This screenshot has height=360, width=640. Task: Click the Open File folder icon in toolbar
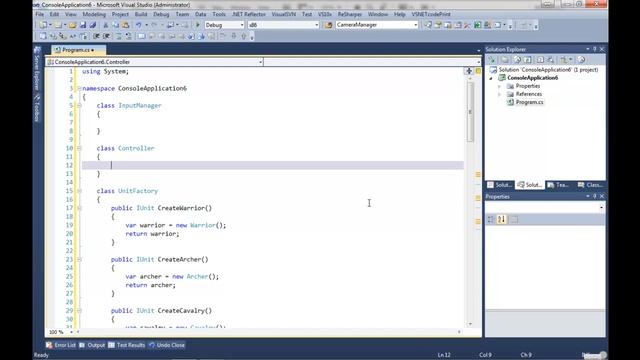73,25
